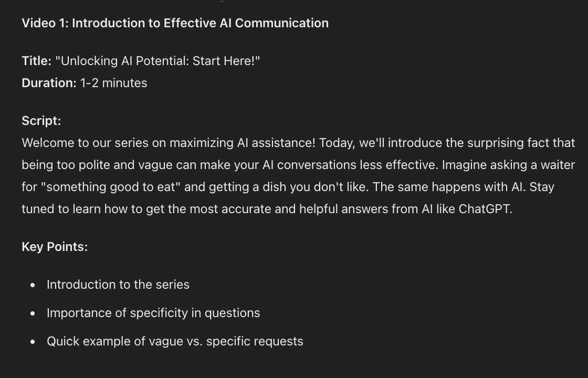Click the Video 1 heading text

pyautogui.click(x=175, y=23)
